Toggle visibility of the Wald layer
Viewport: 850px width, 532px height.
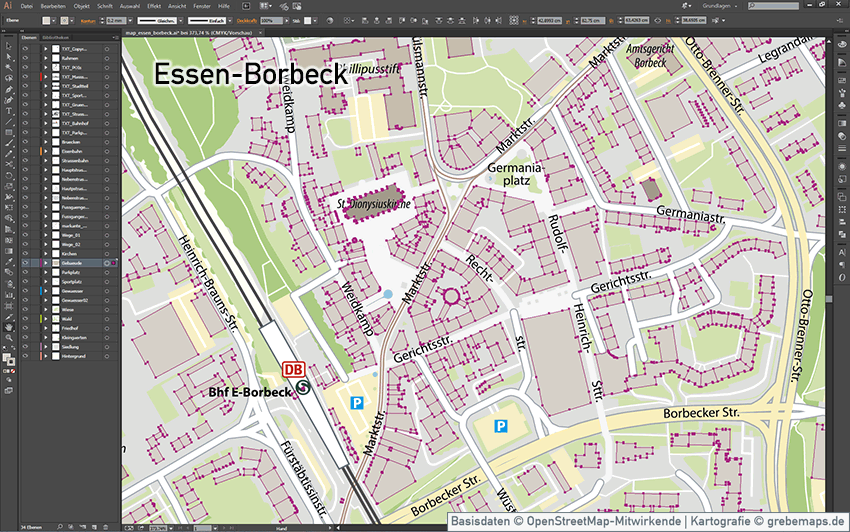(25, 318)
